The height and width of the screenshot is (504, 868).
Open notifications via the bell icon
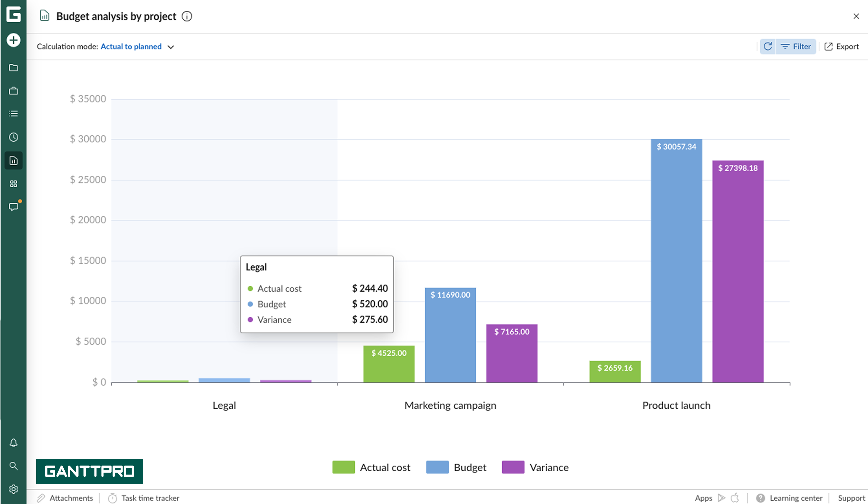pos(14,443)
